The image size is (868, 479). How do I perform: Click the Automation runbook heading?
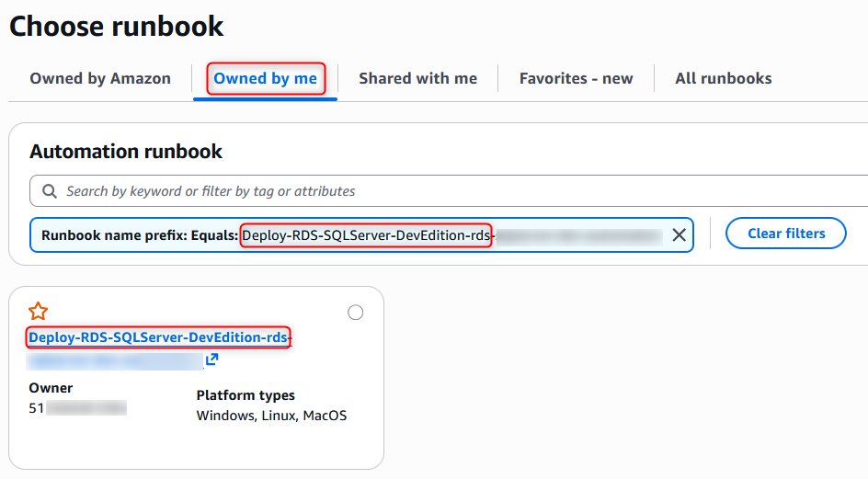[126, 151]
